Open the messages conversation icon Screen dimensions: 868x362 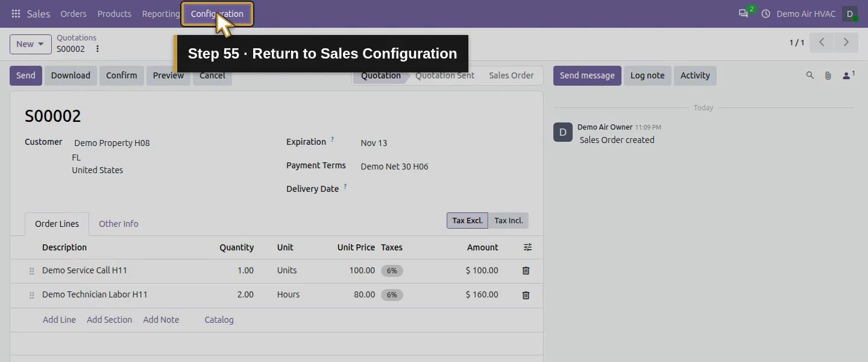(x=743, y=13)
